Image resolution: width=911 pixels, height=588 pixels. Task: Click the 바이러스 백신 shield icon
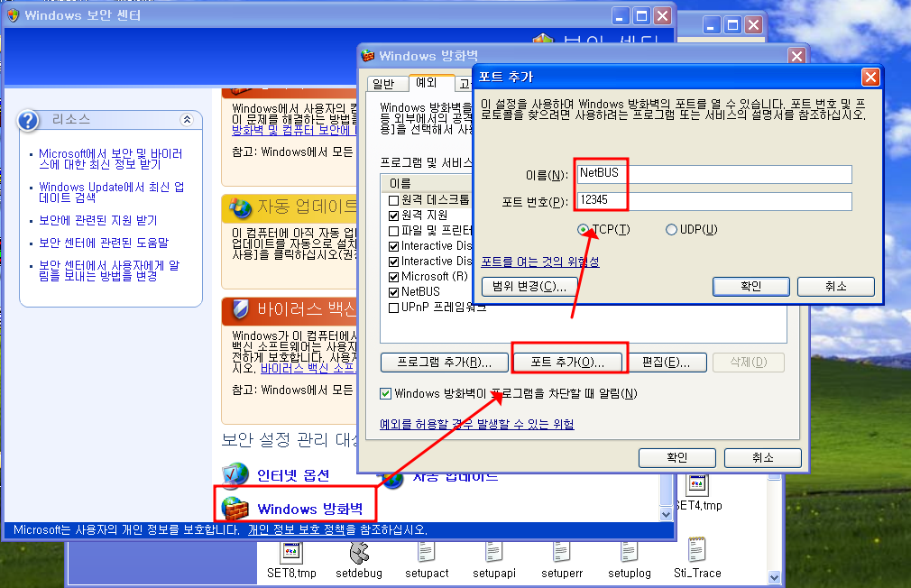coord(240,309)
